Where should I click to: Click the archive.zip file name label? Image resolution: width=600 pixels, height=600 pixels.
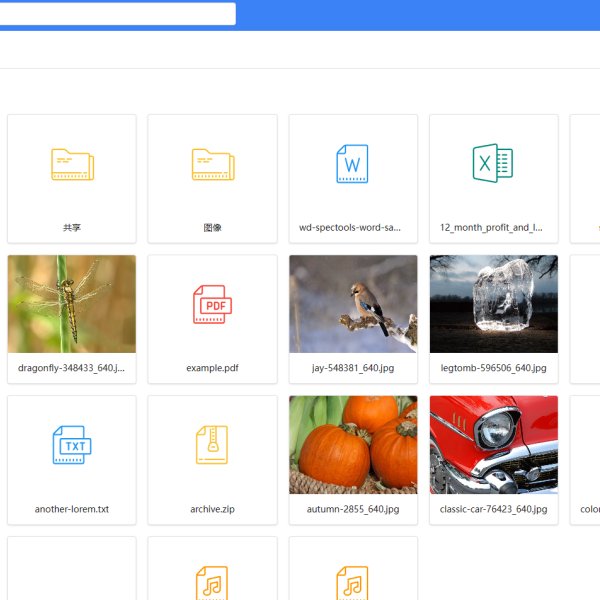(212, 509)
